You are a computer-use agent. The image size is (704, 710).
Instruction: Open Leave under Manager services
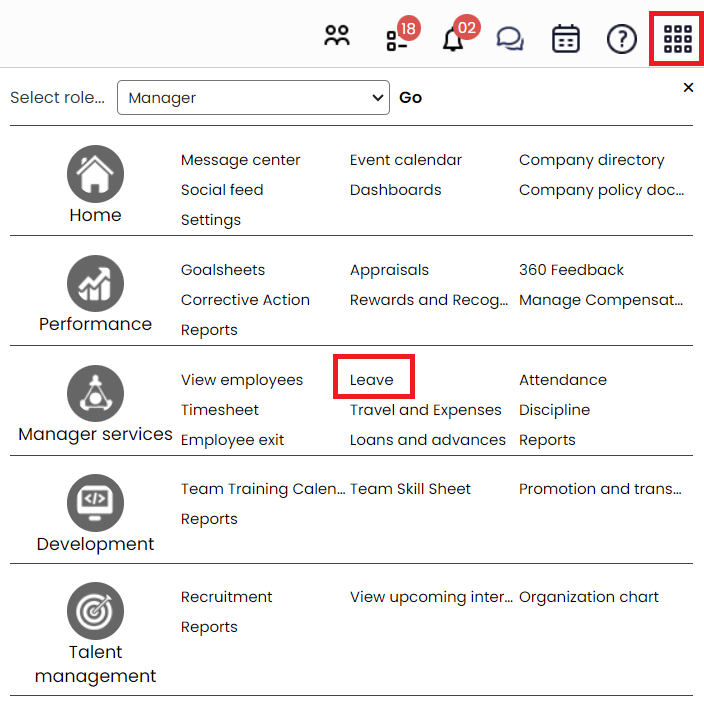372,380
